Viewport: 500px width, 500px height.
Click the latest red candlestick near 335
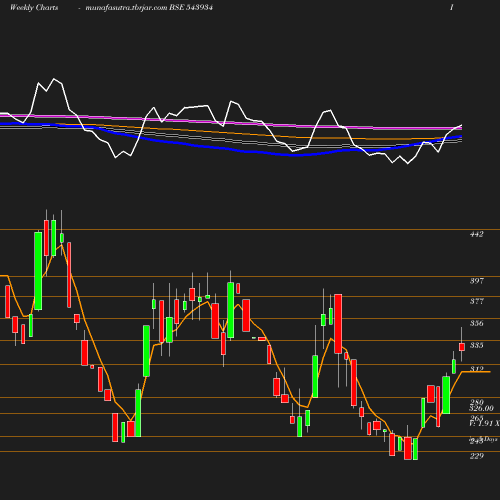coord(462,347)
